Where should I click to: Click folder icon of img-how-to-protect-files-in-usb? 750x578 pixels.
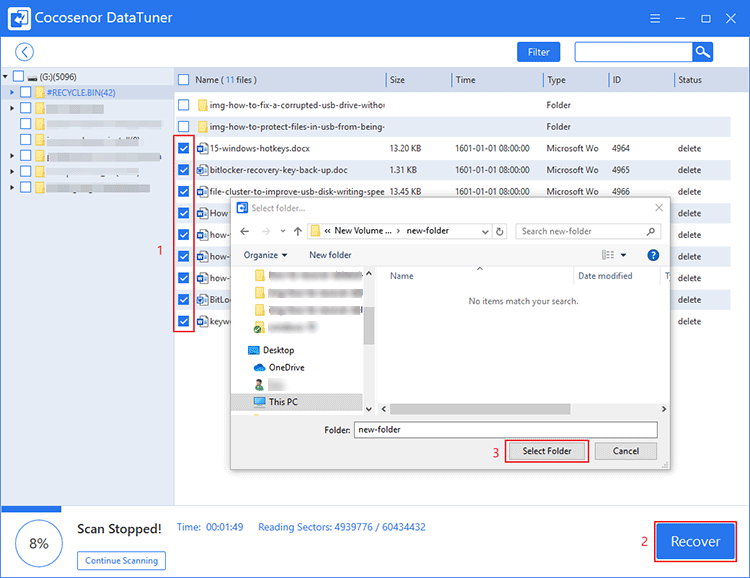(x=202, y=126)
